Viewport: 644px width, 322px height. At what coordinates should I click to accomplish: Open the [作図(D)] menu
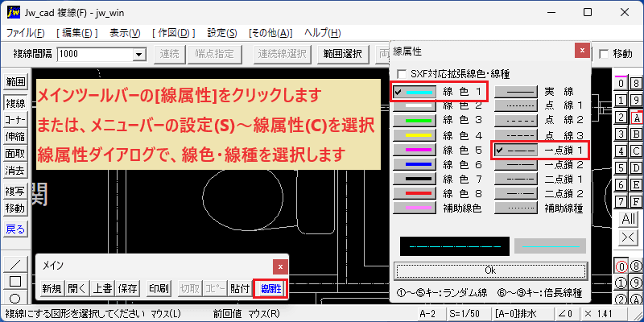pos(174,33)
